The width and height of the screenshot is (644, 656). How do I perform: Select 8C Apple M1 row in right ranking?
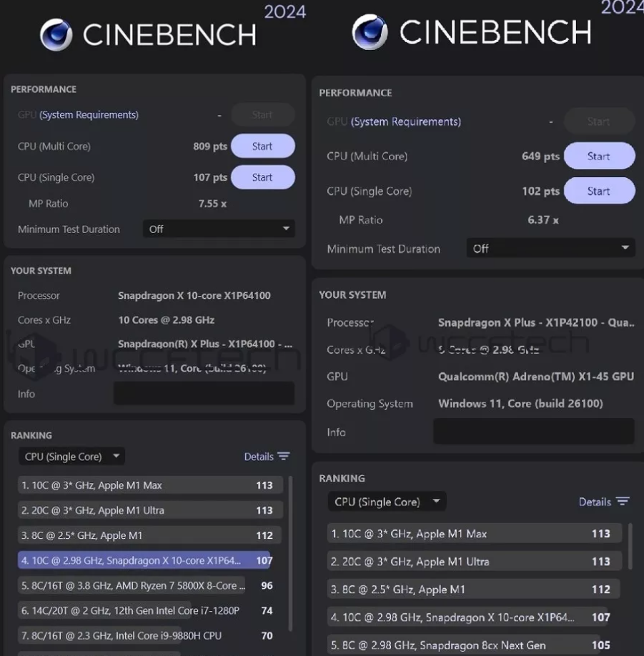(x=474, y=589)
